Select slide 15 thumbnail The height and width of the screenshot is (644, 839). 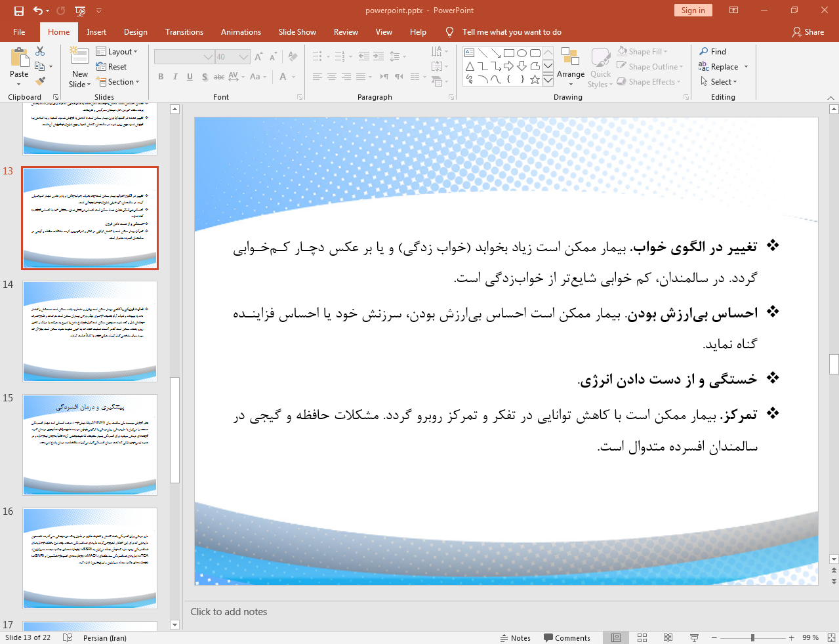[90, 445]
